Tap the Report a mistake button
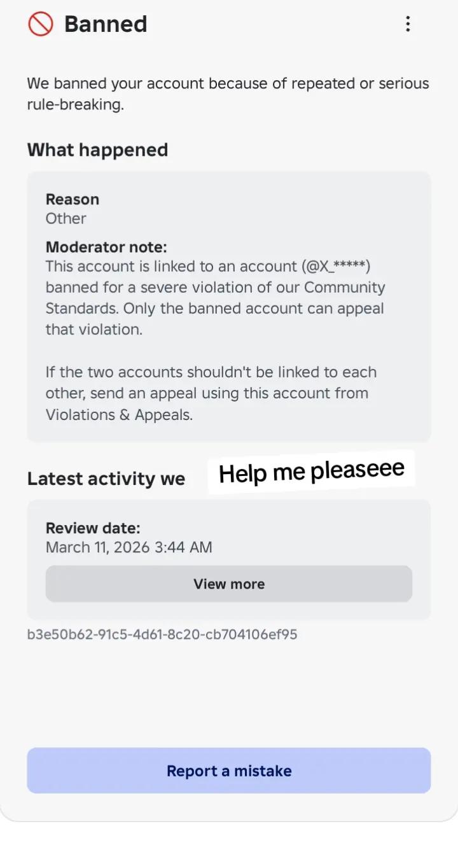This screenshot has height=868, width=458. pyautogui.click(x=229, y=771)
